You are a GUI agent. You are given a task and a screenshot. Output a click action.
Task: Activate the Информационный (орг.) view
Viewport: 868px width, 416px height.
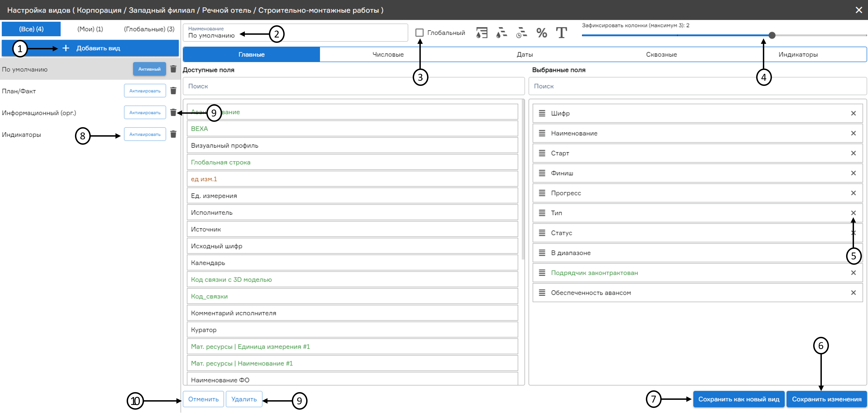pyautogui.click(x=145, y=113)
